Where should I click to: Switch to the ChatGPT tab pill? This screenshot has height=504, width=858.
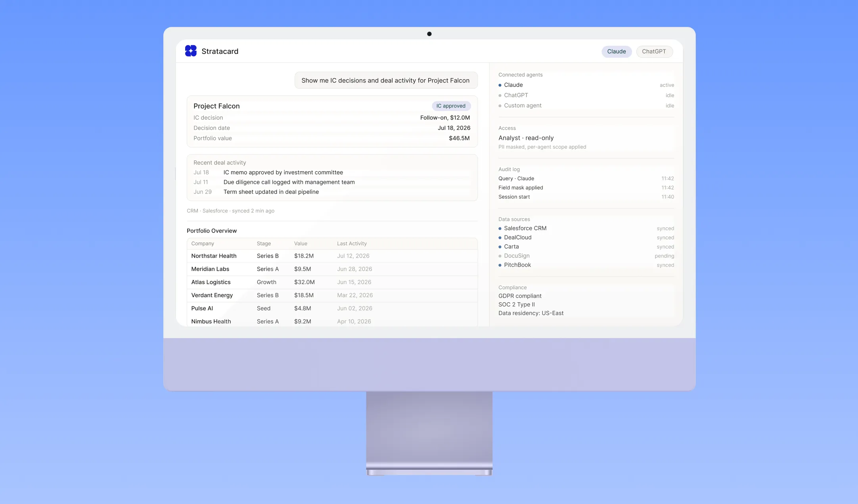[654, 52]
